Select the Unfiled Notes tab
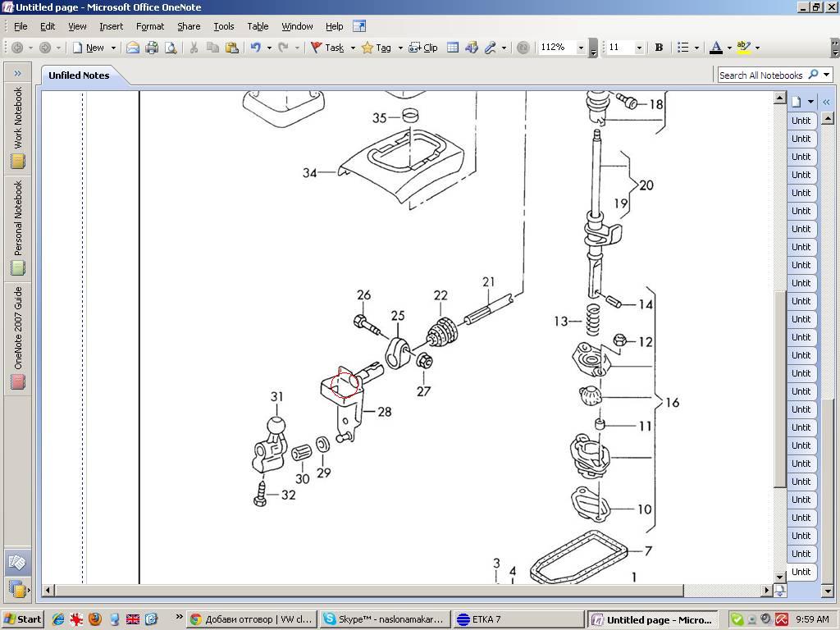This screenshot has width=840, height=630. pos(79,75)
